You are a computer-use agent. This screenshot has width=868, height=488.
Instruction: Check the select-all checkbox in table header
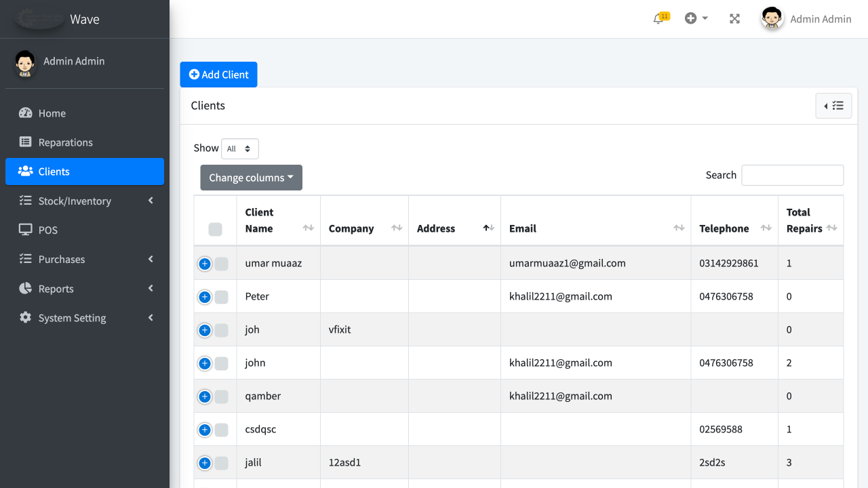215,230
